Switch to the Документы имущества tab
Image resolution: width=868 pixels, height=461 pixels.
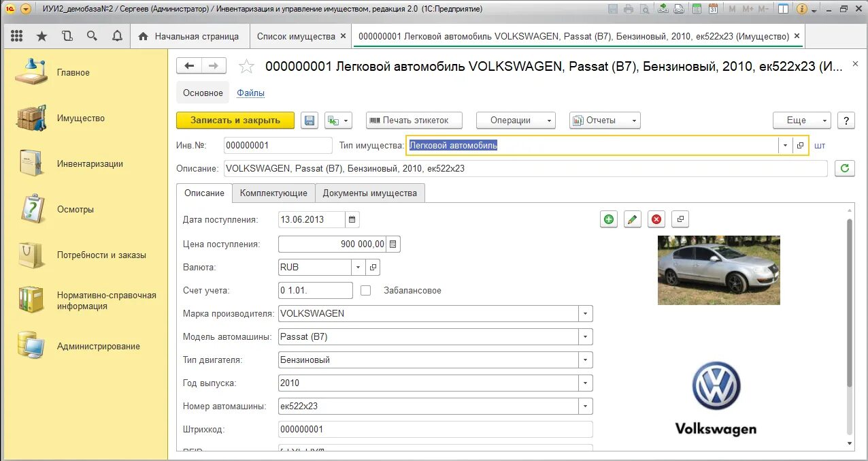pos(369,193)
